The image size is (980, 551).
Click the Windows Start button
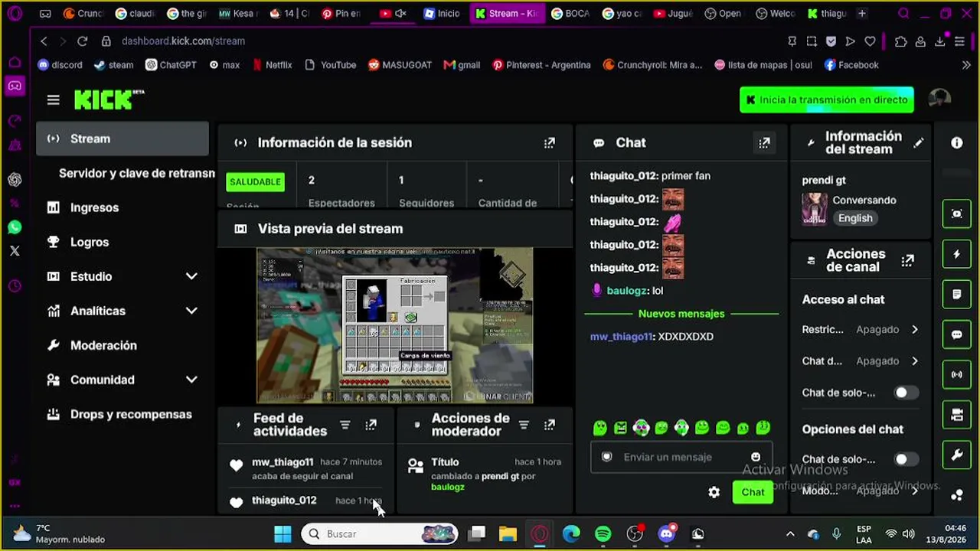click(283, 533)
